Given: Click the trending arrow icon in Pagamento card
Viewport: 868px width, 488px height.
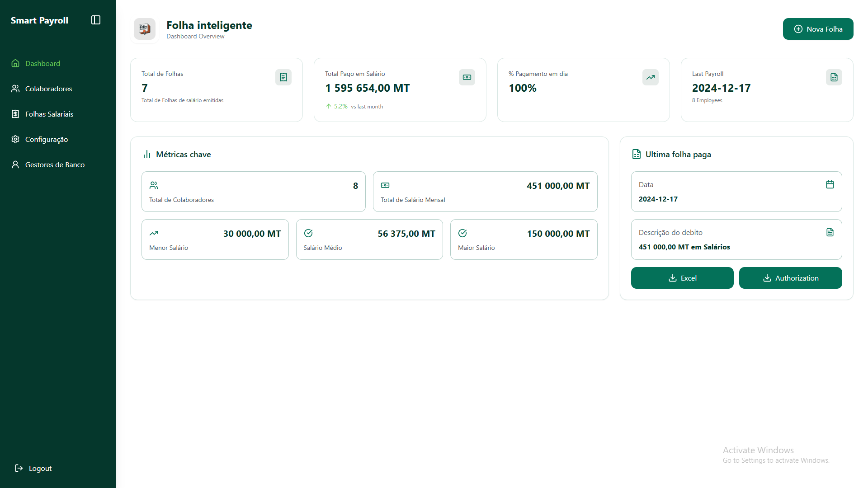Looking at the screenshot, I should (651, 77).
